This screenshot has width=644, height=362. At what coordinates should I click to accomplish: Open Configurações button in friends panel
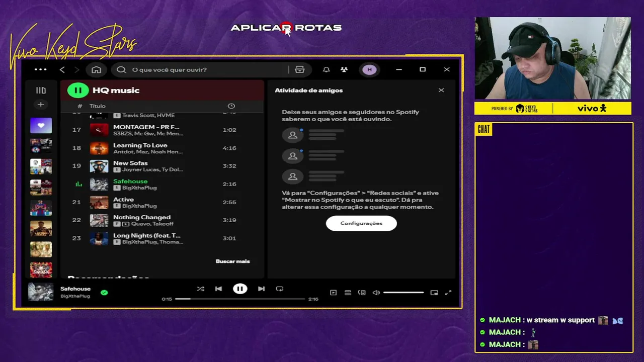[361, 223]
